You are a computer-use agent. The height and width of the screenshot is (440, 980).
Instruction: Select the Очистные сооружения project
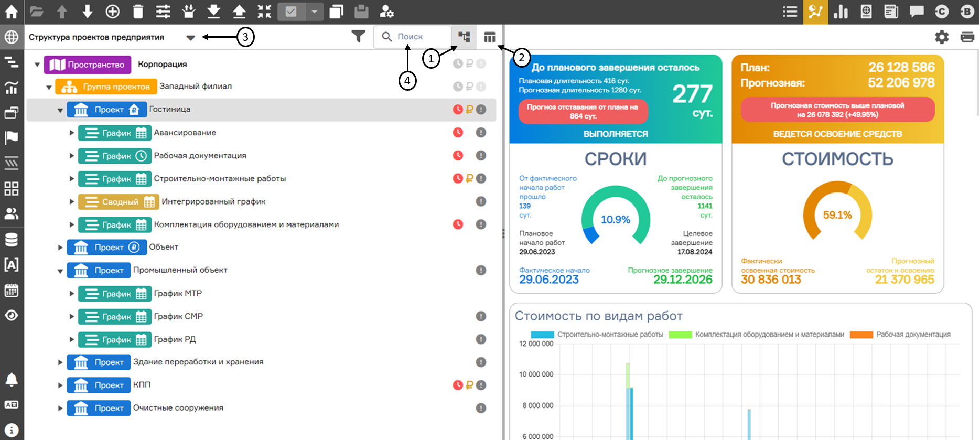pyautogui.click(x=261, y=408)
